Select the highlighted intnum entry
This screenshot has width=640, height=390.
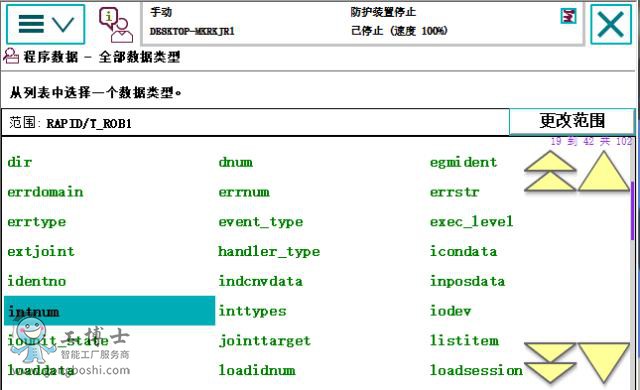coord(109,311)
